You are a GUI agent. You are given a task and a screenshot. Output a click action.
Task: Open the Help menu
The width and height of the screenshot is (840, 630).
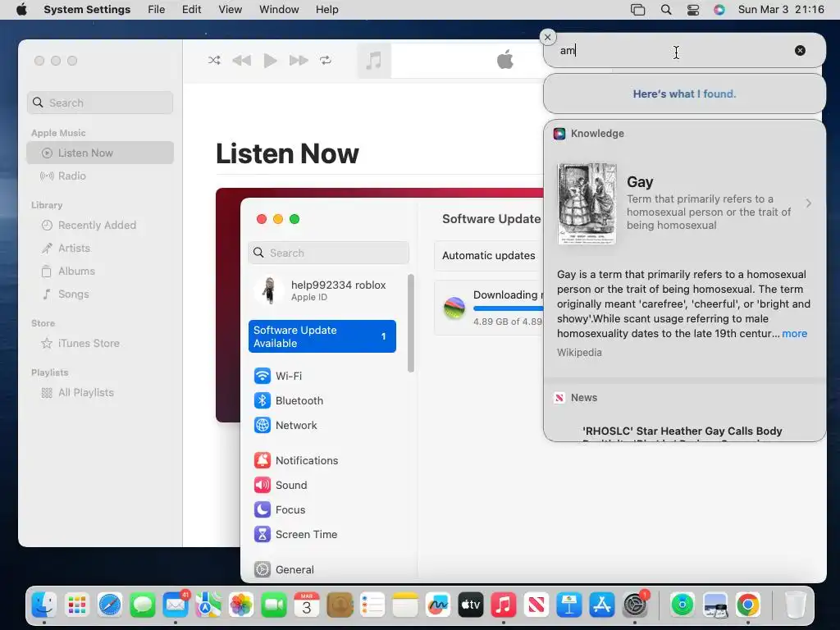tap(326, 10)
